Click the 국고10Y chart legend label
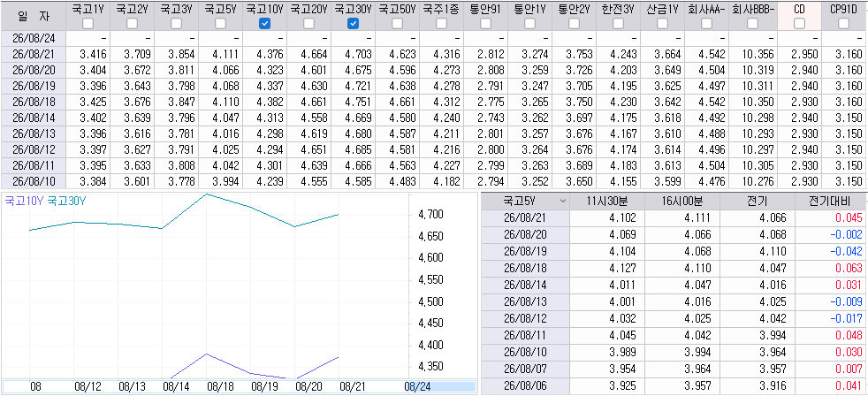868x396 pixels. click(x=25, y=202)
